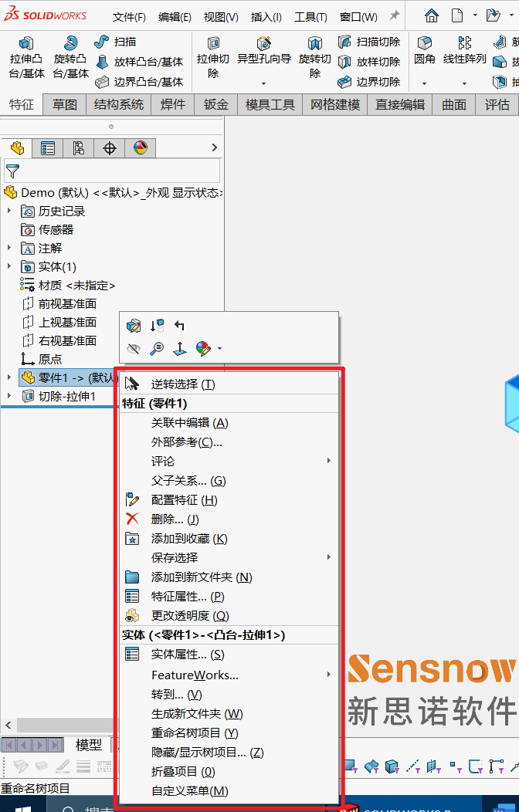Click 特征属性 in the context menu

187,597
